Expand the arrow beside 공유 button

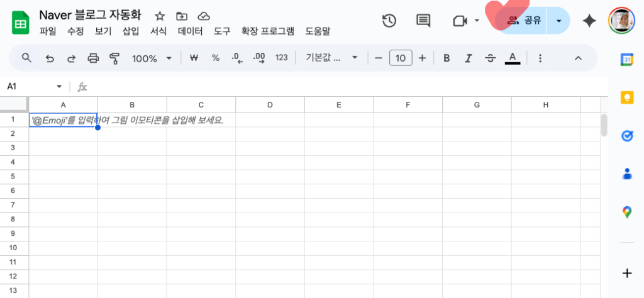[x=558, y=21]
